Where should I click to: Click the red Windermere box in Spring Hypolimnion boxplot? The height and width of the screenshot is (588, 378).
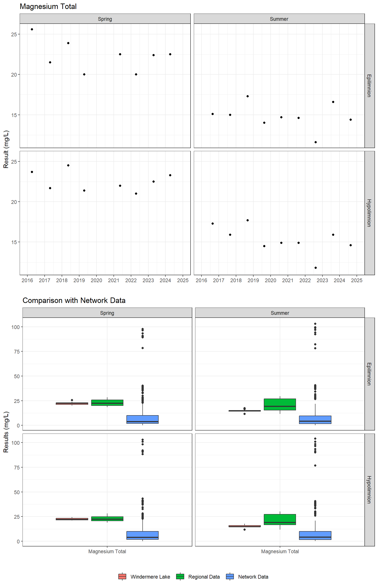coord(72,519)
